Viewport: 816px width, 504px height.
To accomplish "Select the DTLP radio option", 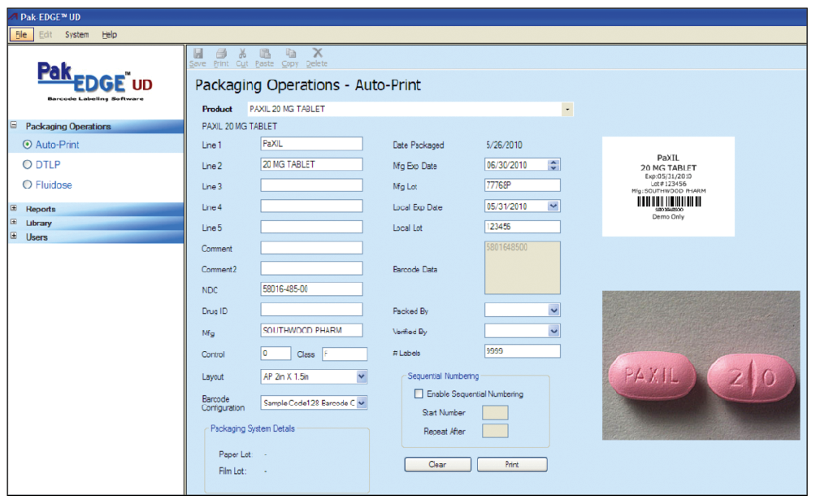I will [28, 165].
